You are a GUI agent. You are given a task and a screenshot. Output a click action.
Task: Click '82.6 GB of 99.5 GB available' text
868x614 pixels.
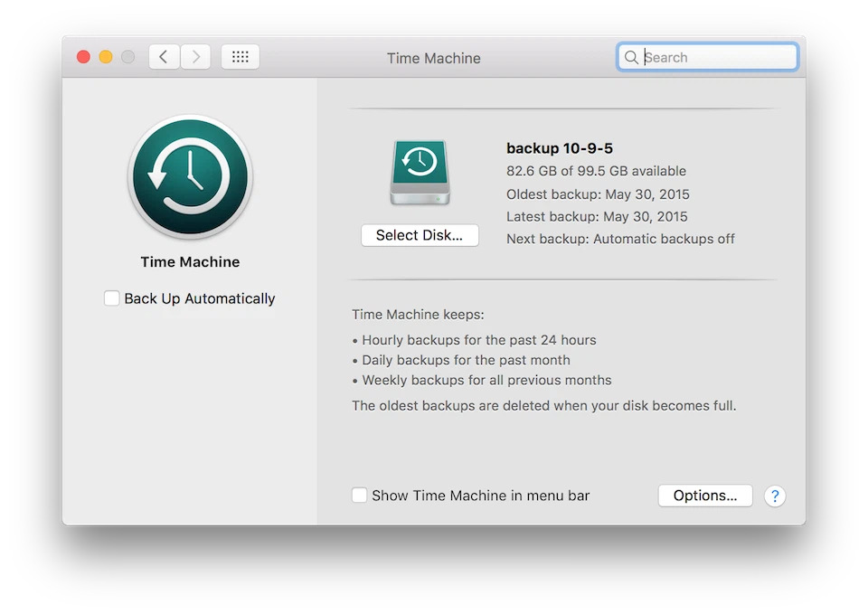point(596,171)
